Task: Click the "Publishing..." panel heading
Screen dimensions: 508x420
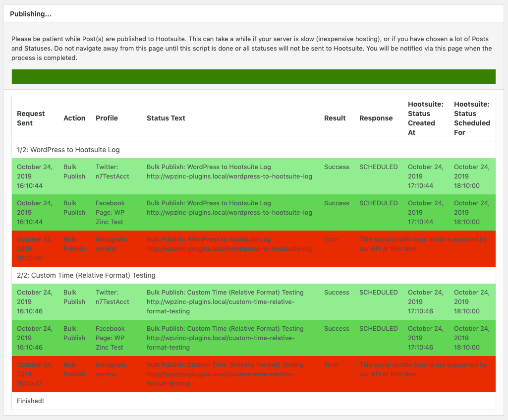Action: (30, 14)
